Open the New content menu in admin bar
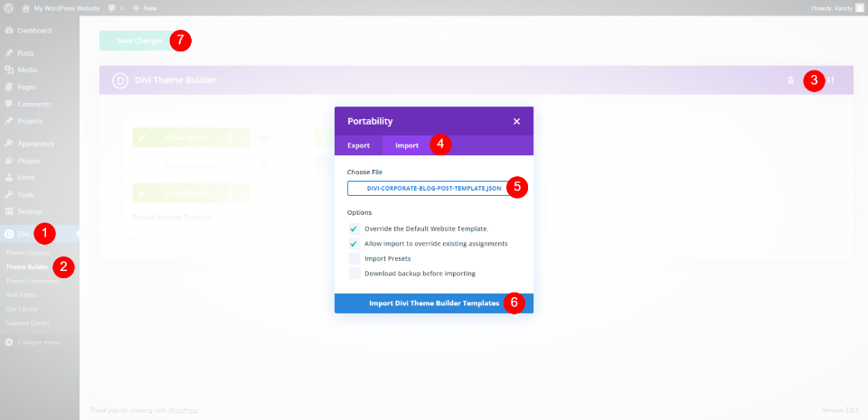Viewport: 868px width, 420px height. pos(145,8)
